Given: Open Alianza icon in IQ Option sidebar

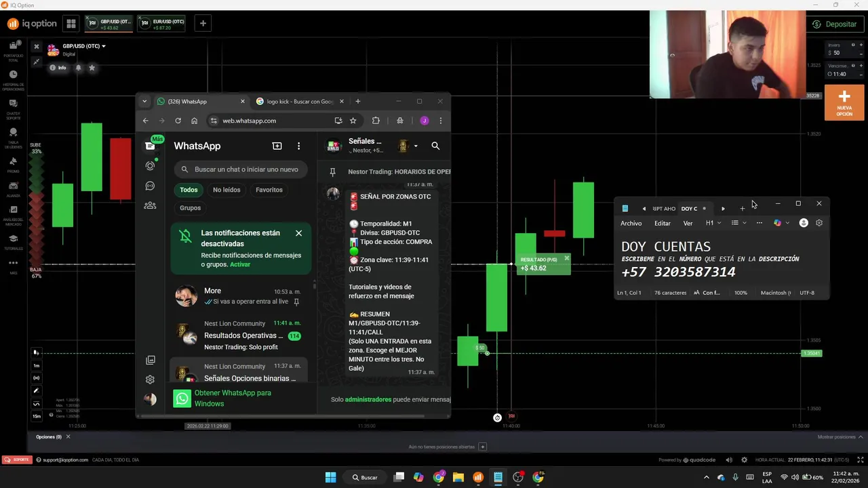Looking at the screenshot, I should pos(14,189).
